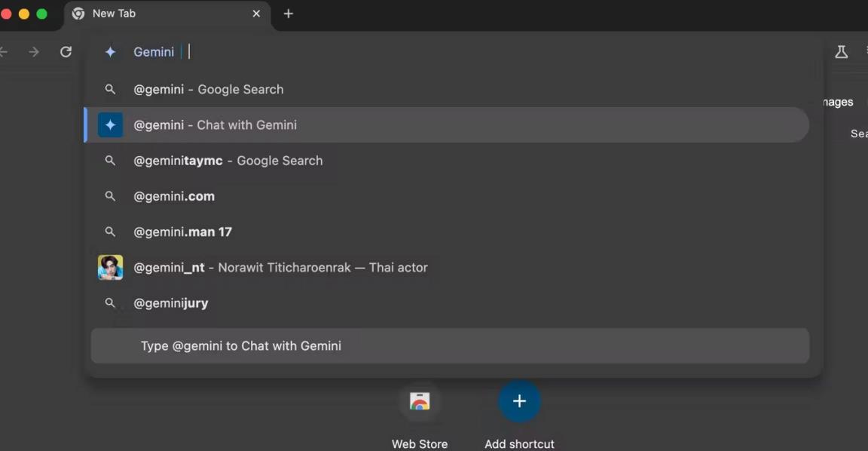This screenshot has width=868, height=451.
Task: Select the '@geminitaymc' search suggestion
Action: 228,161
